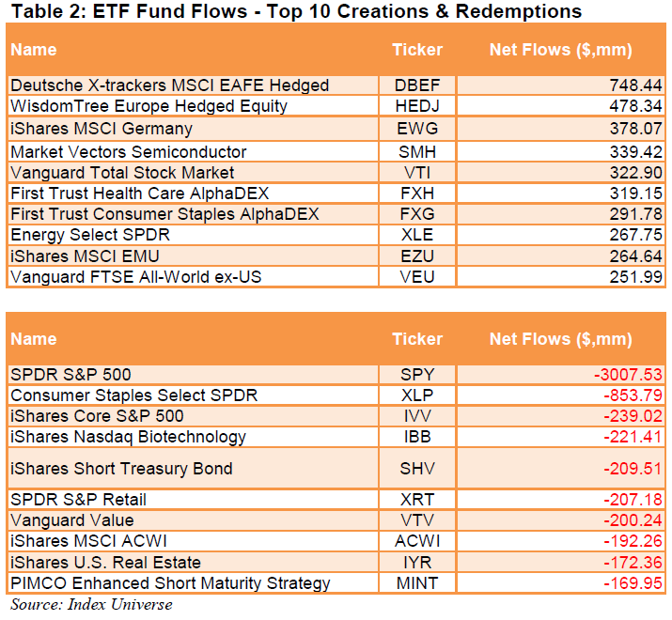The width and height of the screenshot is (672, 620).
Task: Click the iShares Nasdaq Biotechnology name cell
Action: pyautogui.click(x=128, y=437)
